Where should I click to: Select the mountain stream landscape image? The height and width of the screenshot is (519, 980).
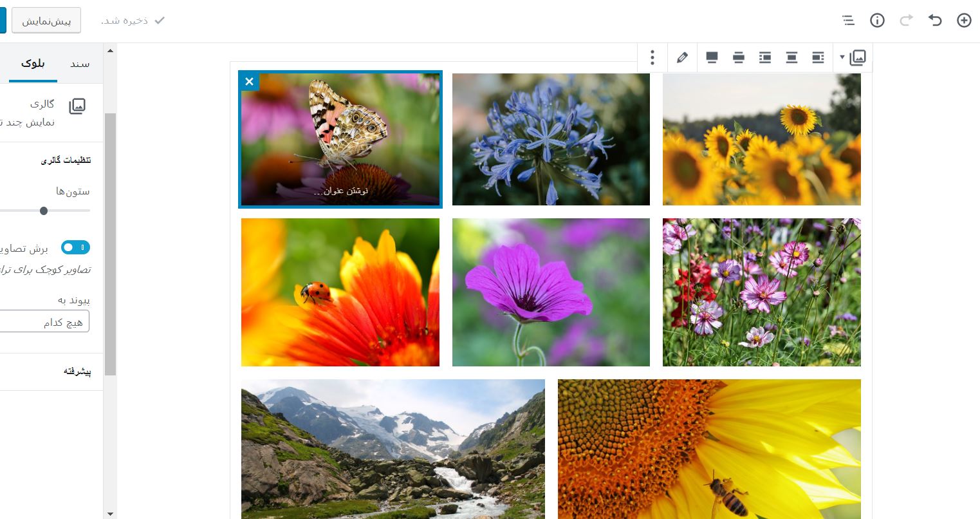tap(393, 449)
